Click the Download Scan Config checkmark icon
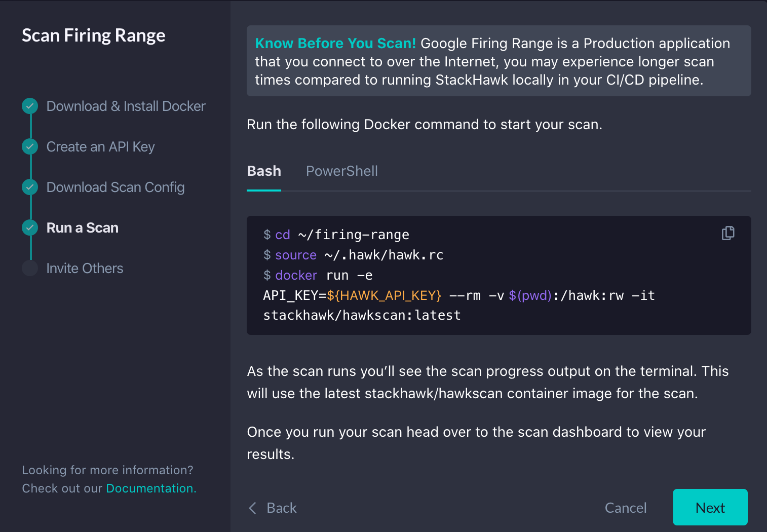Viewport: 767px width, 532px height. pyautogui.click(x=30, y=187)
